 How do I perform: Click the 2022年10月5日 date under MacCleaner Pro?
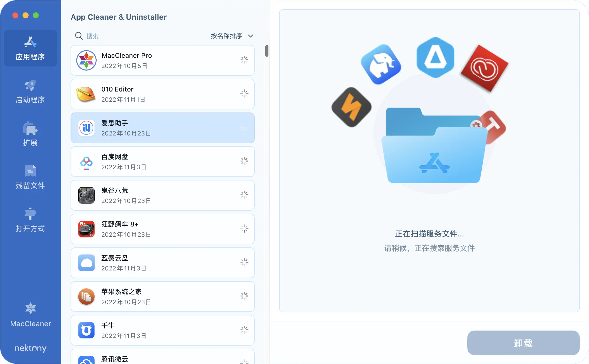pyautogui.click(x=124, y=66)
